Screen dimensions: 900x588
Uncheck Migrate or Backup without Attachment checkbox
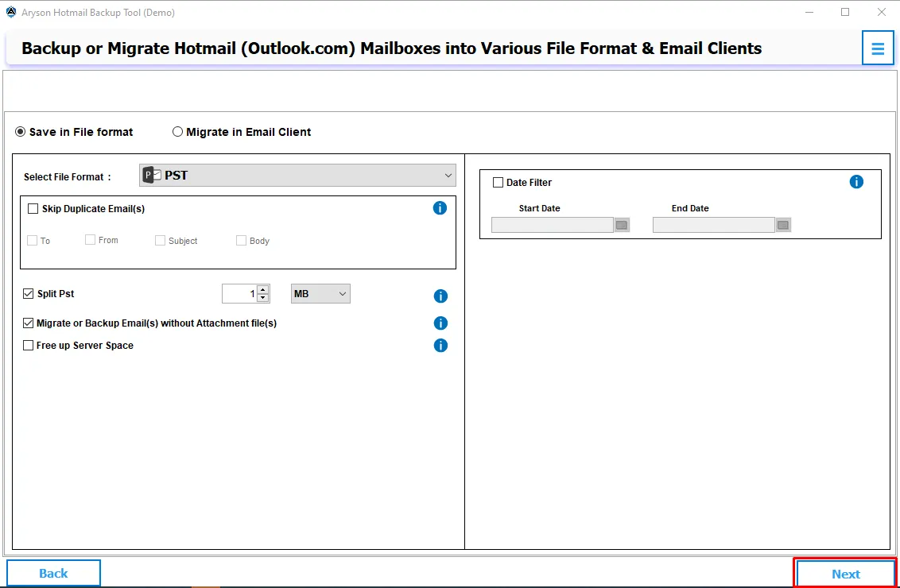tap(28, 323)
